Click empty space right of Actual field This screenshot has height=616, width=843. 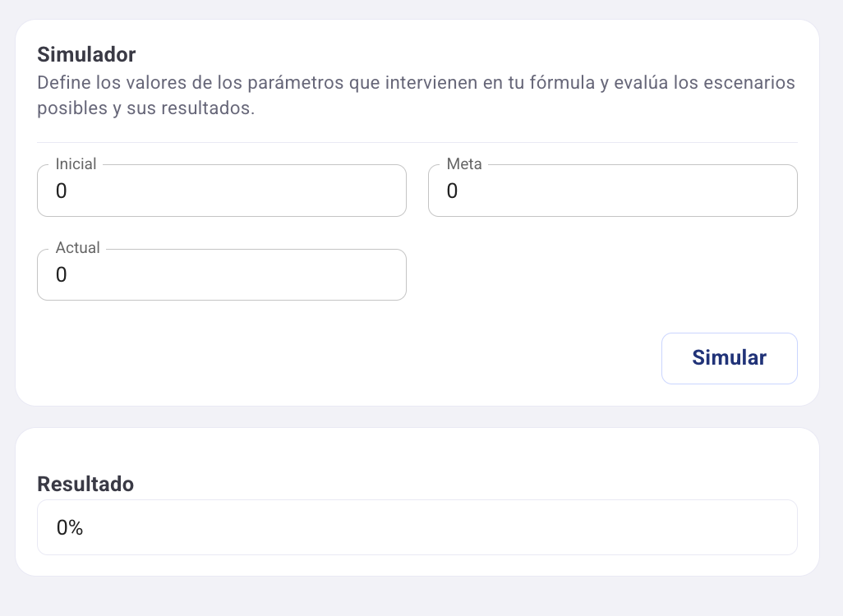pyautogui.click(x=612, y=275)
